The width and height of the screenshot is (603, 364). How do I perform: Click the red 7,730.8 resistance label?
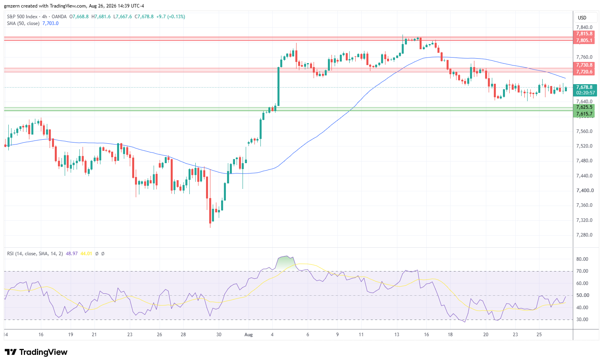[x=584, y=65]
